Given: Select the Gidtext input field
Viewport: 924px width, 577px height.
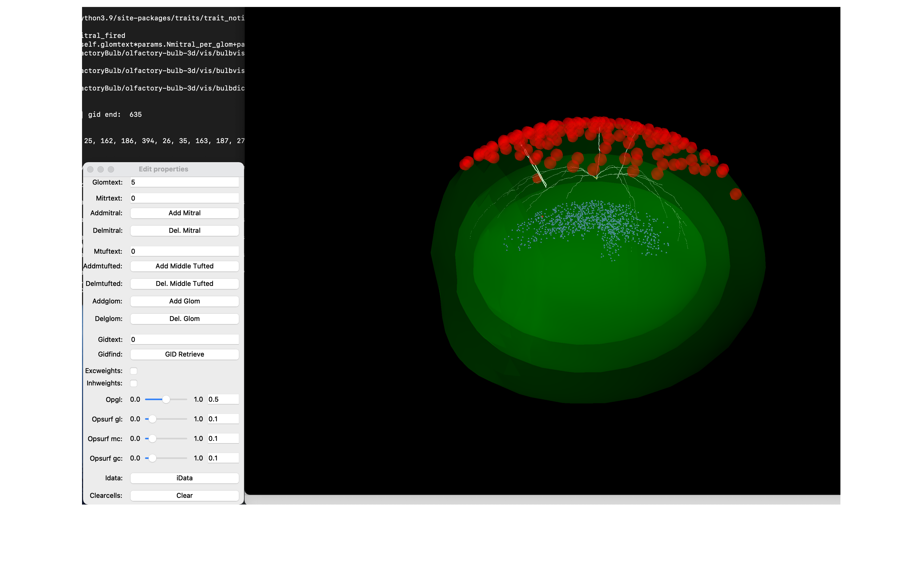Looking at the screenshot, I should click(x=184, y=340).
